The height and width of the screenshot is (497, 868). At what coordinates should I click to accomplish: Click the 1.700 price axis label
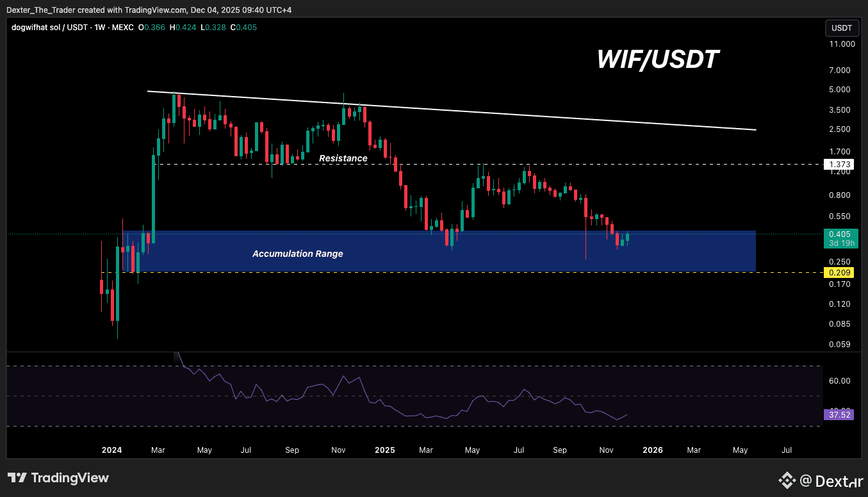[840, 152]
